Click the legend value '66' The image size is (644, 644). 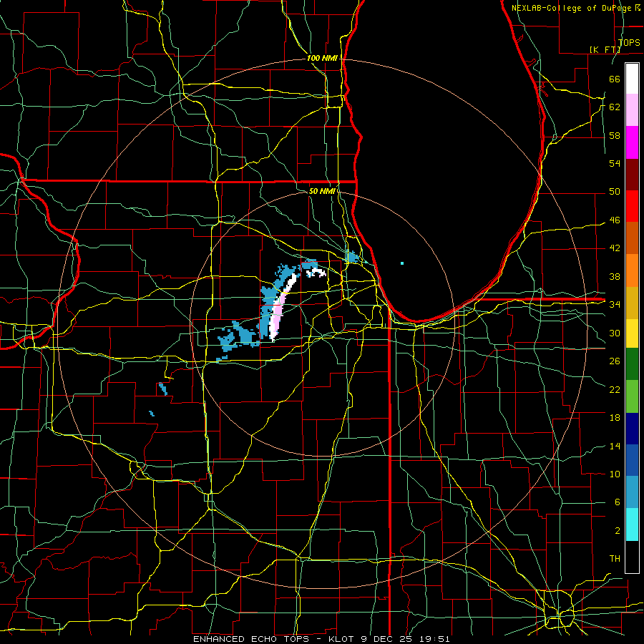pyautogui.click(x=615, y=79)
